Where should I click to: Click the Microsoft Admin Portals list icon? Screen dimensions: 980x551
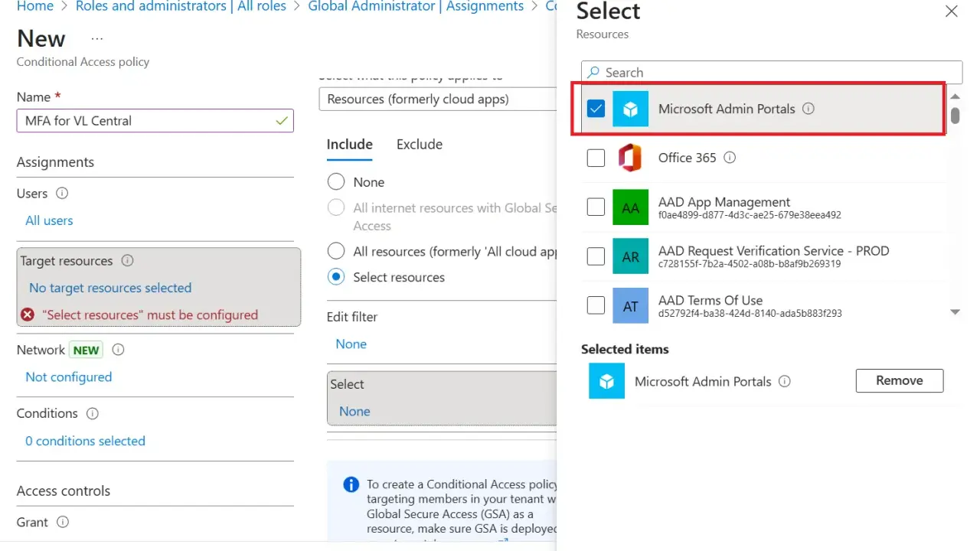[x=630, y=109]
